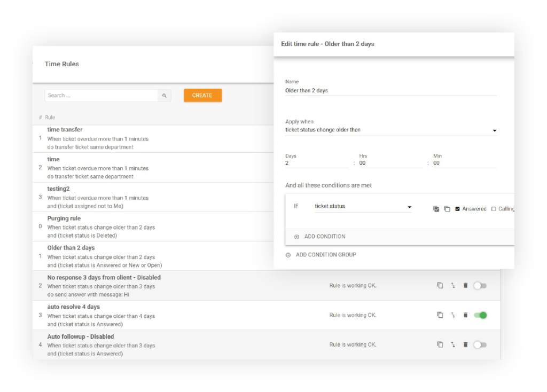Click ADD CONDITION GROUP
This screenshot has height=392, width=547.
click(321, 255)
